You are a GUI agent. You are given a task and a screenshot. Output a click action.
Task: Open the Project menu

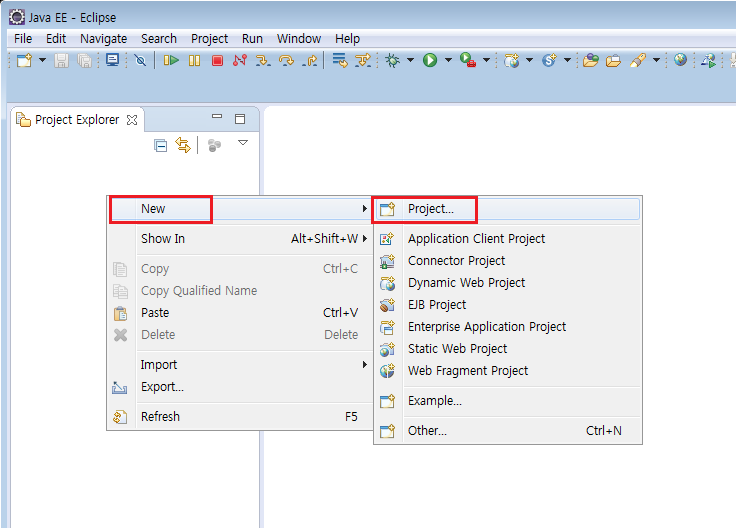coord(209,38)
